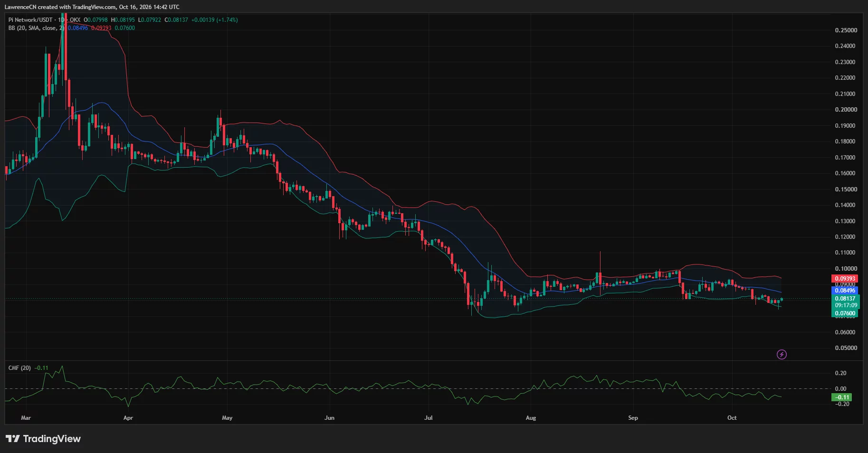868x453 pixels.
Task: Click the blue 0.08496 basis price label
Action: tap(845, 291)
